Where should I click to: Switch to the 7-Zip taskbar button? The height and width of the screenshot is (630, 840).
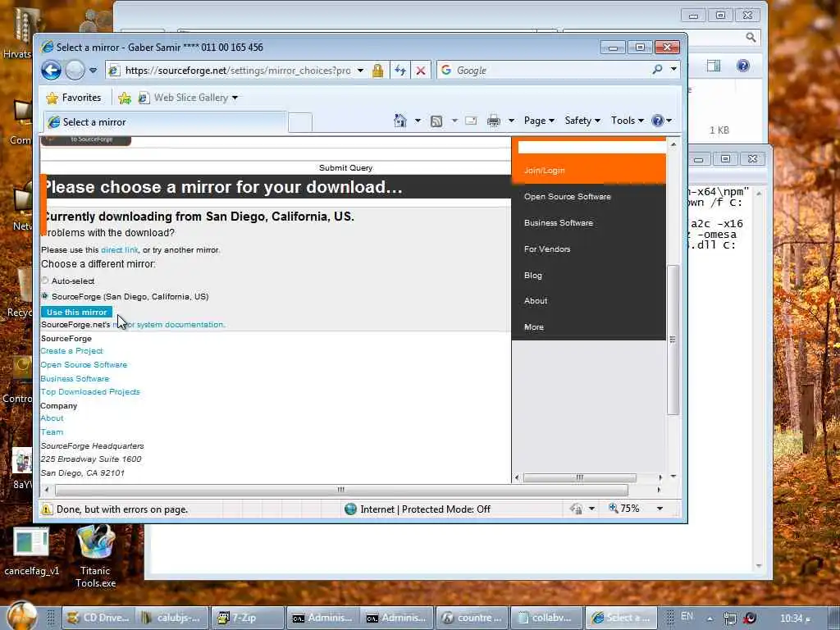[x=247, y=618]
